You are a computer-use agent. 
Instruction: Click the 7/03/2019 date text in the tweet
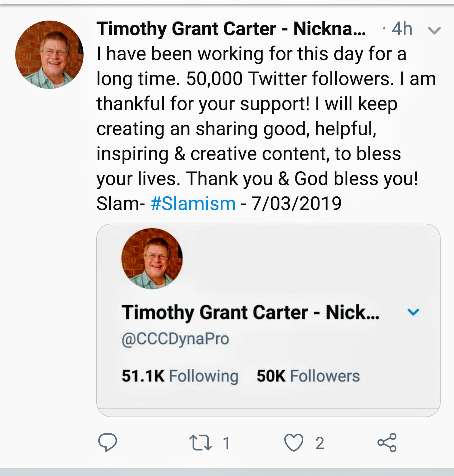pos(296,203)
